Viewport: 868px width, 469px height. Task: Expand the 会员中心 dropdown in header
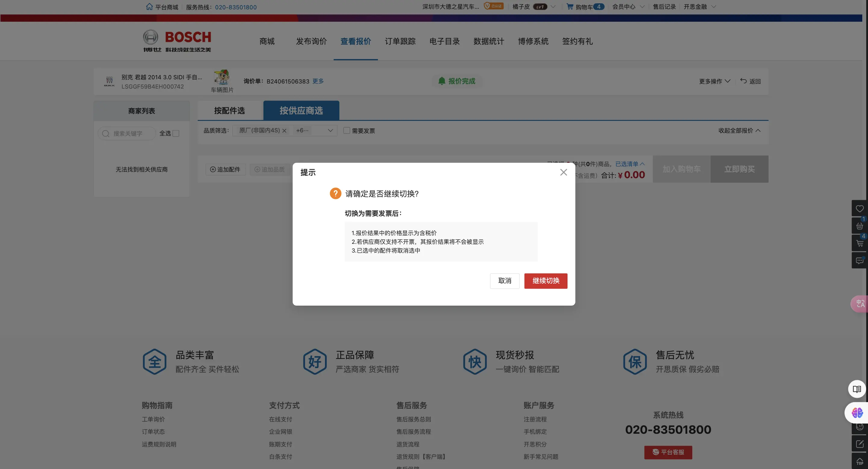coord(627,7)
